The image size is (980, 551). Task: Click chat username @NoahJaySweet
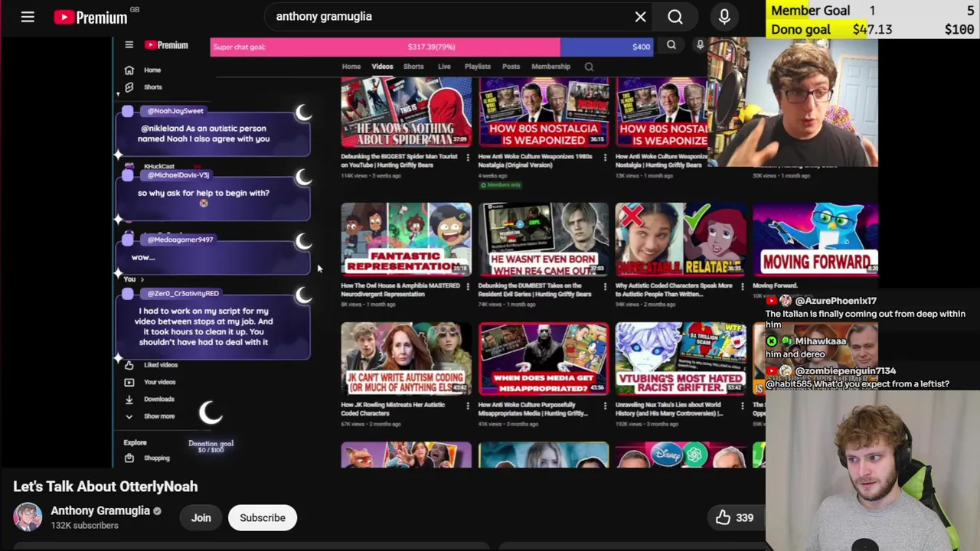click(175, 111)
